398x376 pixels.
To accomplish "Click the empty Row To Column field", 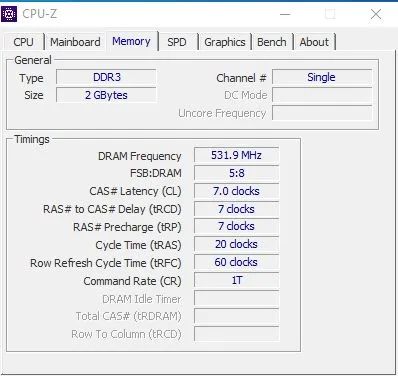I will tap(236, 334).
